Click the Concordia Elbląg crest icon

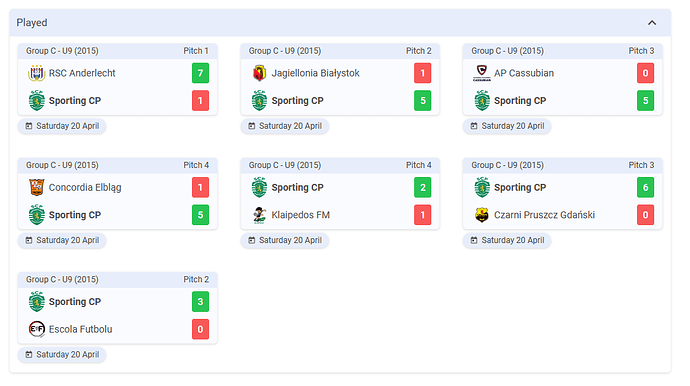coord(37,187)
